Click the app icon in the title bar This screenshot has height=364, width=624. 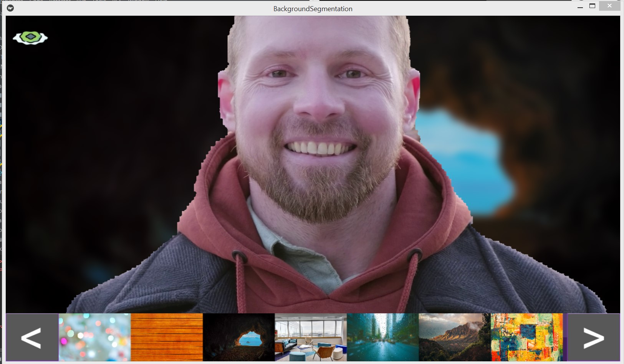tap(10, 8)
